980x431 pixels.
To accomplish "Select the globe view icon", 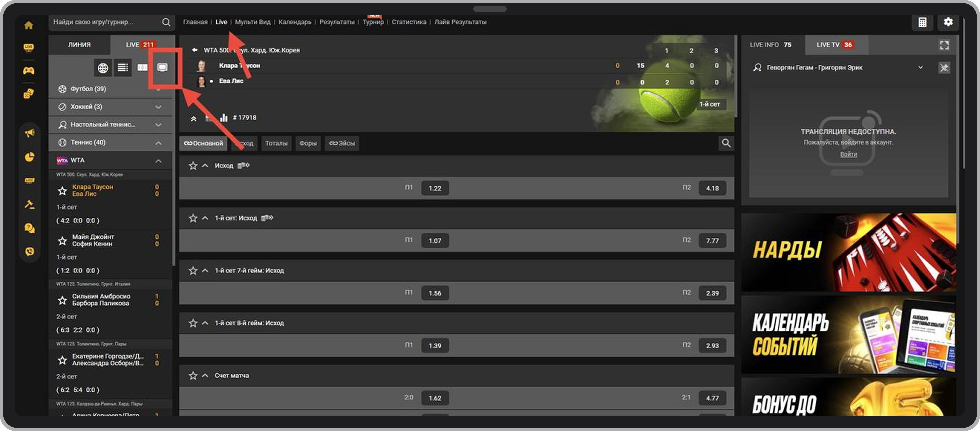I will [103, 68].
